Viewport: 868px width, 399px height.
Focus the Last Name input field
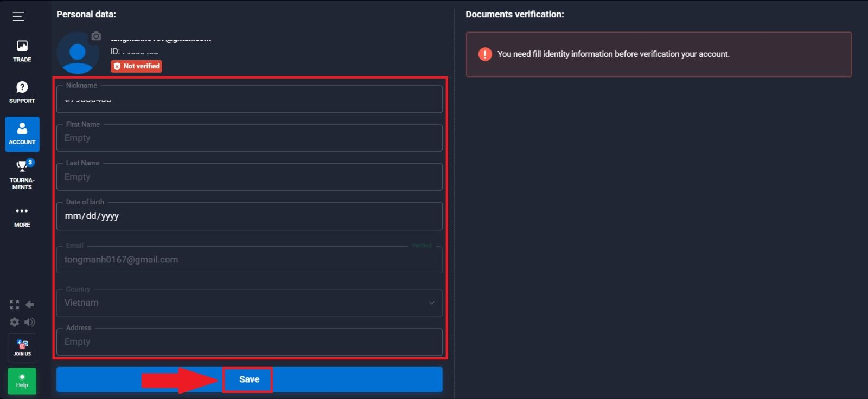(x=249, y=177)
